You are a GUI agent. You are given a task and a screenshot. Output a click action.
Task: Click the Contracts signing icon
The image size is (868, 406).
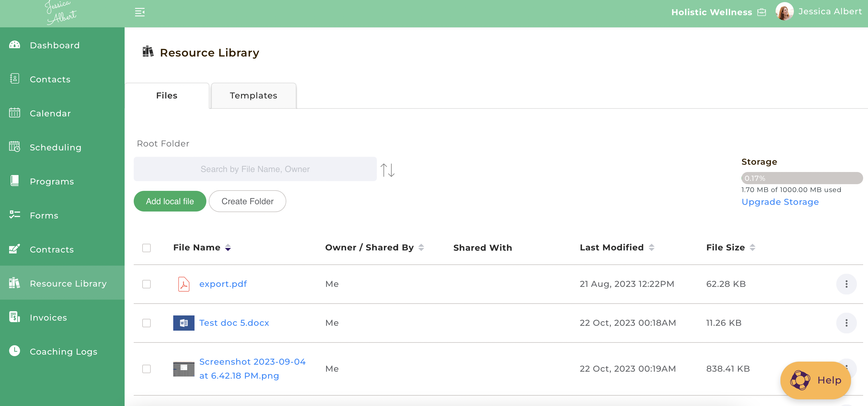pos(15,249)
